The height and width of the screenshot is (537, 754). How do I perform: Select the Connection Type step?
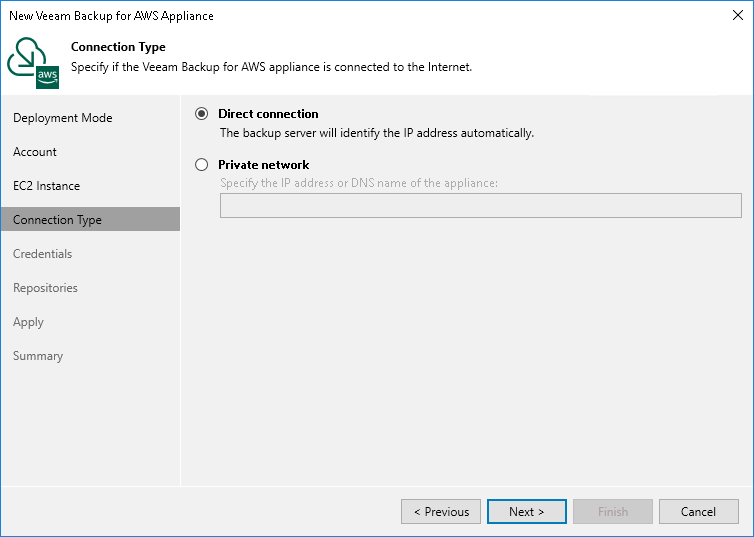(57, 220)
